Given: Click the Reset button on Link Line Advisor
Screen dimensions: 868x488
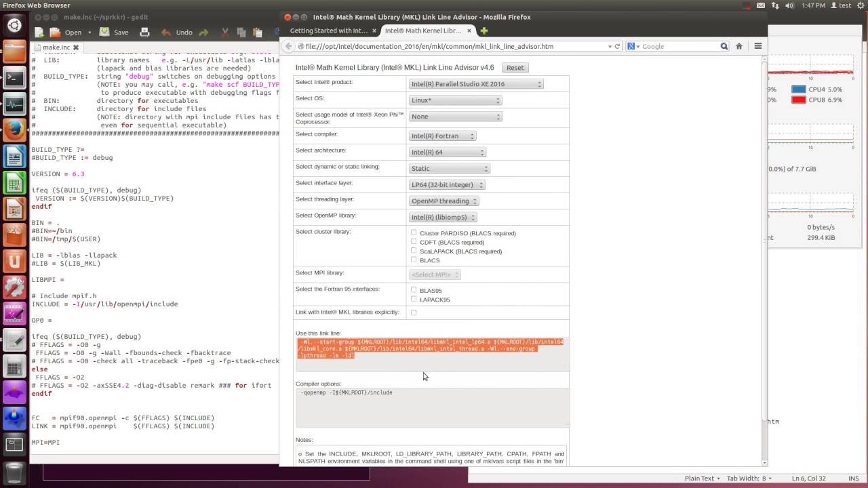Looking at the screenshot, I should 515,68.
